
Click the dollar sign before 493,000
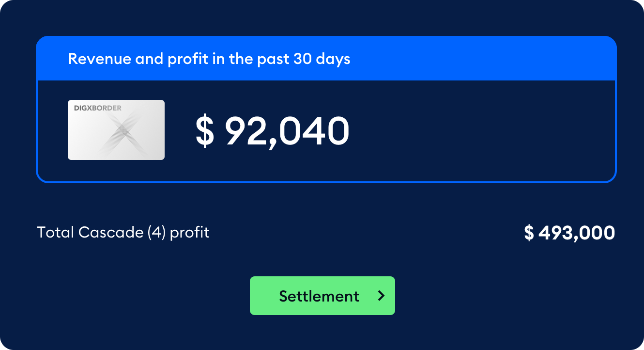point(529,233)
